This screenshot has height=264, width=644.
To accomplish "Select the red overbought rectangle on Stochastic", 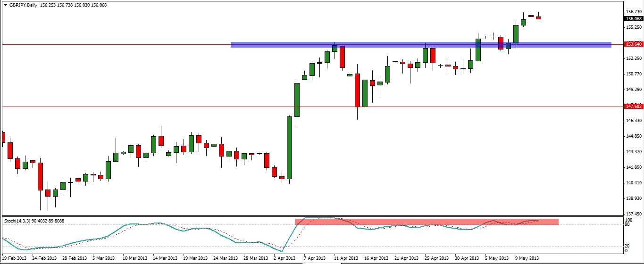I will (x=427, y=221).
